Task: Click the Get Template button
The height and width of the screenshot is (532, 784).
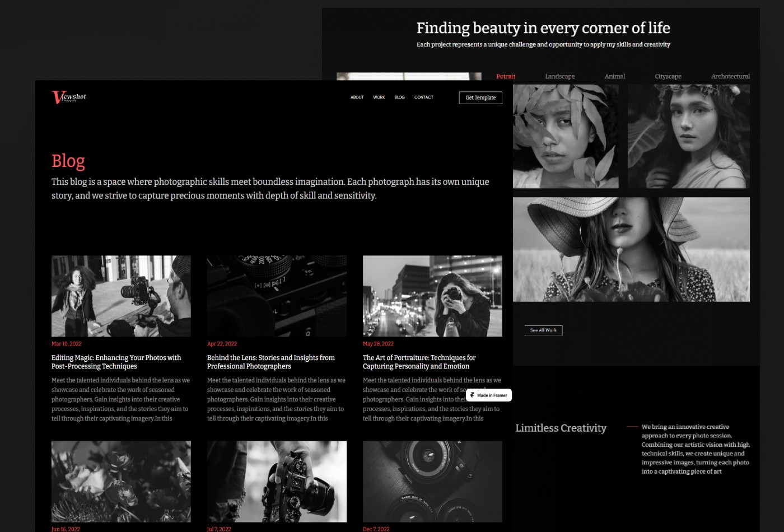Action: click(x=480, y=97)
